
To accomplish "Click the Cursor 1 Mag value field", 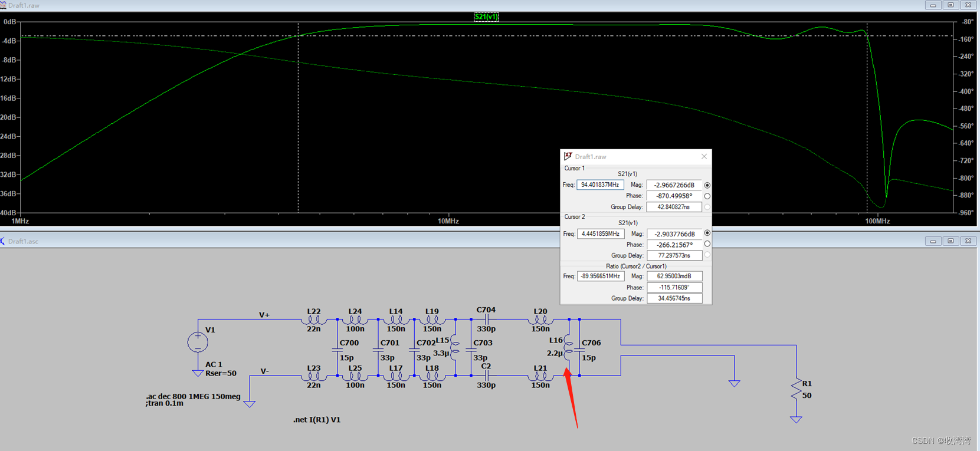I will coord(674,185).
